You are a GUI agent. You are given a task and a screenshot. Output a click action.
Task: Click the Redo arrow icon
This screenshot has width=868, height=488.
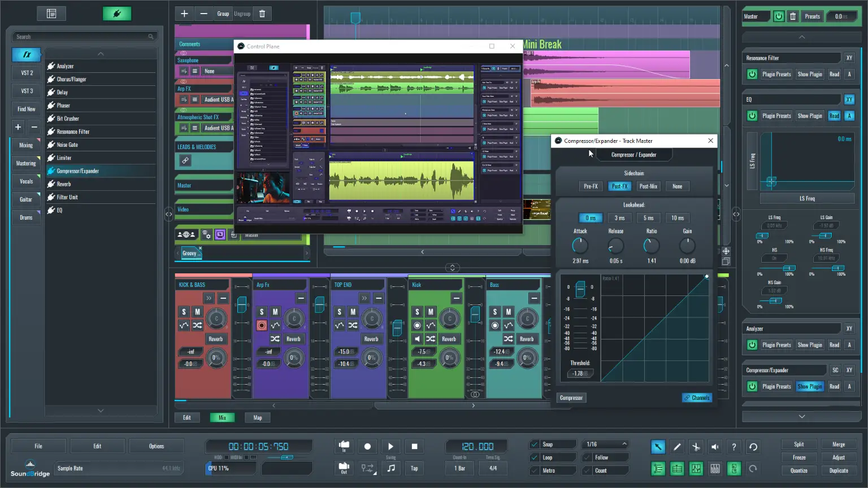[x=753, y=469]
